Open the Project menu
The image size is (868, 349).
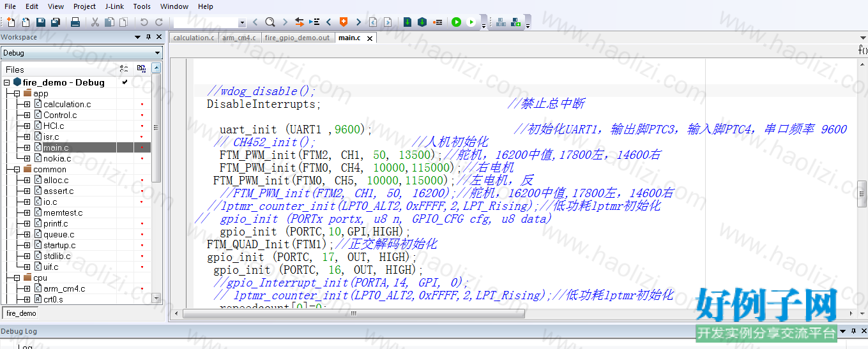point(84,6)
